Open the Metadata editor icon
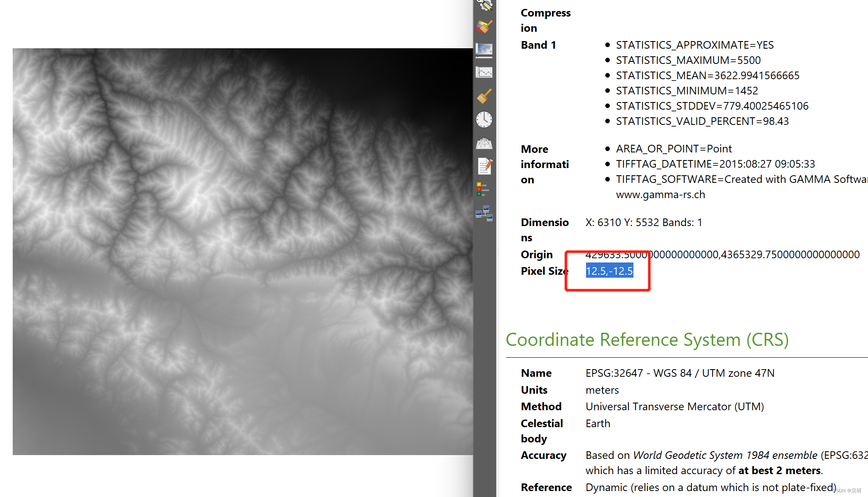The width and height of the screenshot is (868, 497). tap(484, 166)
